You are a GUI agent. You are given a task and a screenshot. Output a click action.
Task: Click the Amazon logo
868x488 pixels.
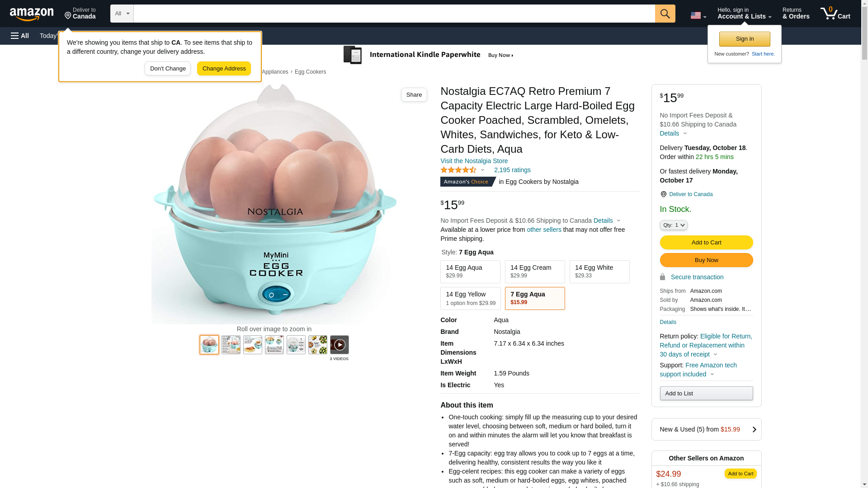[x=32, y=14]
